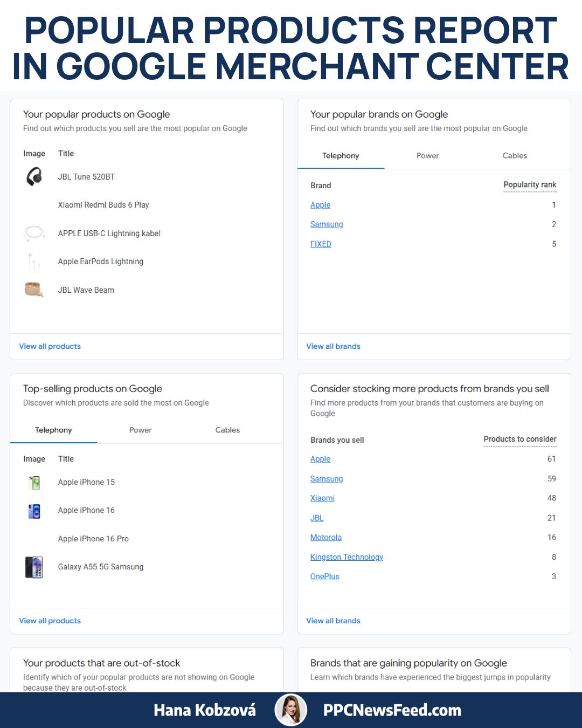Click the JBL Wave Beam product image
The image size is (582, 728).
click(x=34, y=290)
